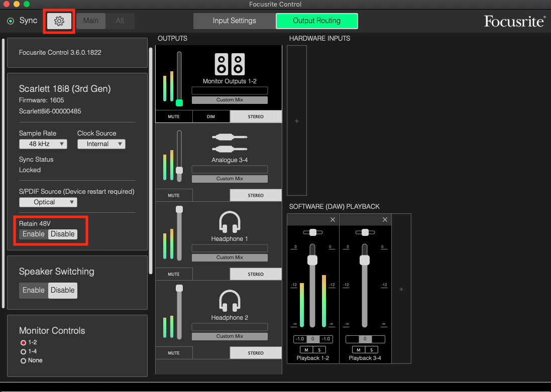This screenshot has height=392, width=551.
Task: Click the Headphone 1 headphones icon
Action: click(x=230, y=222)
